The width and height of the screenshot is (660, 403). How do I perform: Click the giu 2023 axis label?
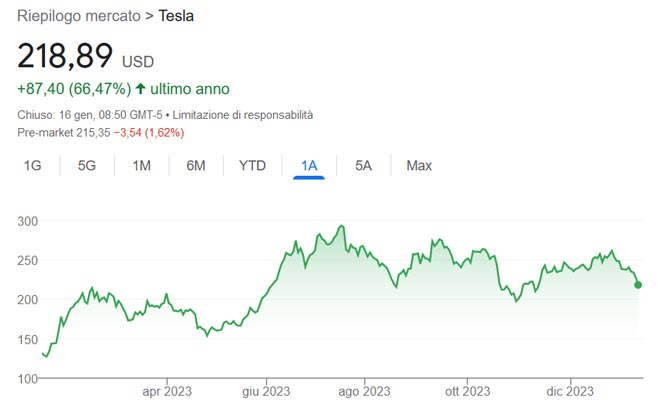(x=264, y=392)
